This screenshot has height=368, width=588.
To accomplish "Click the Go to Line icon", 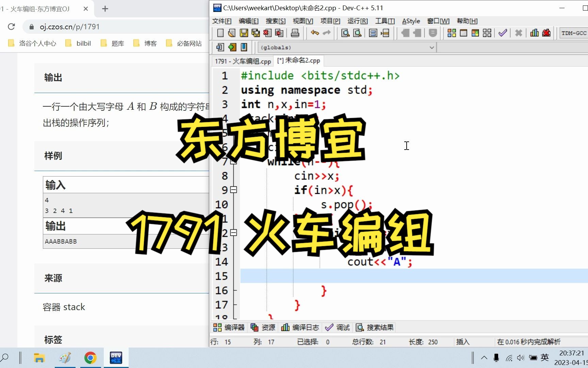I will click(385, 33).
